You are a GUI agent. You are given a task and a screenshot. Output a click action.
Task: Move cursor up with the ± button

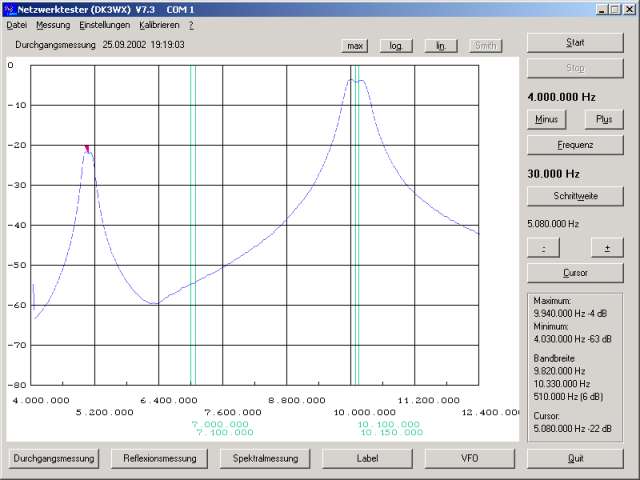pos(607,248)
